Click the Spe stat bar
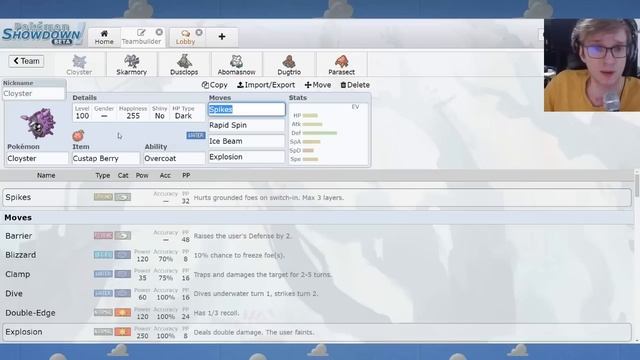The width and height of the screenshot is (640, 360). [310, 159]
